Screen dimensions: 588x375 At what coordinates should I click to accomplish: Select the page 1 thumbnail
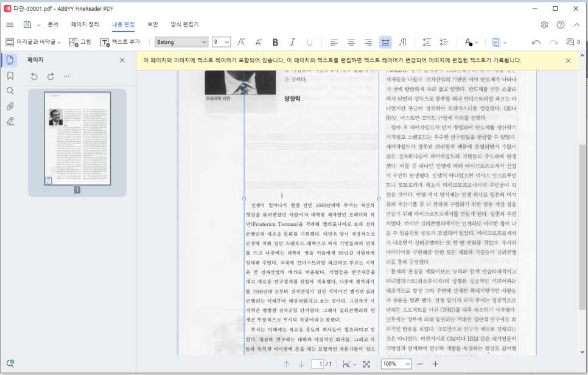point(77,138)
